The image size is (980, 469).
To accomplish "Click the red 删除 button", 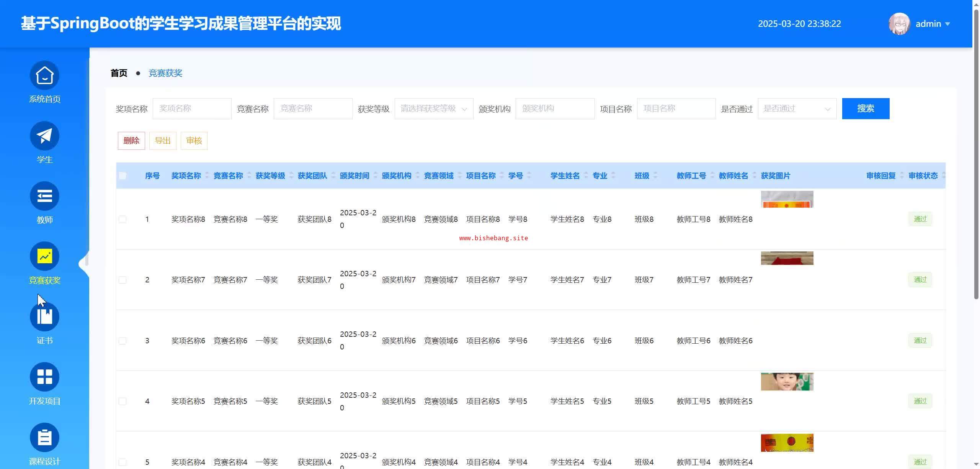I will point(131,141).
